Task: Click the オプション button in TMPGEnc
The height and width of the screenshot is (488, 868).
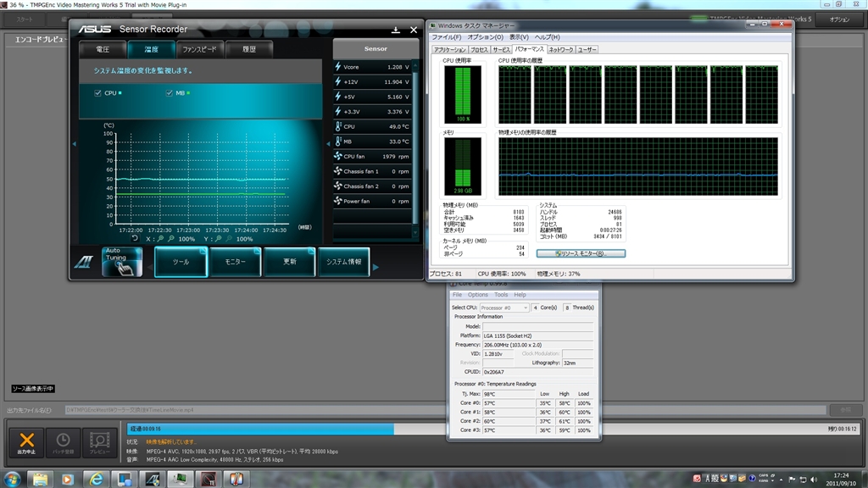Action: 839,19
